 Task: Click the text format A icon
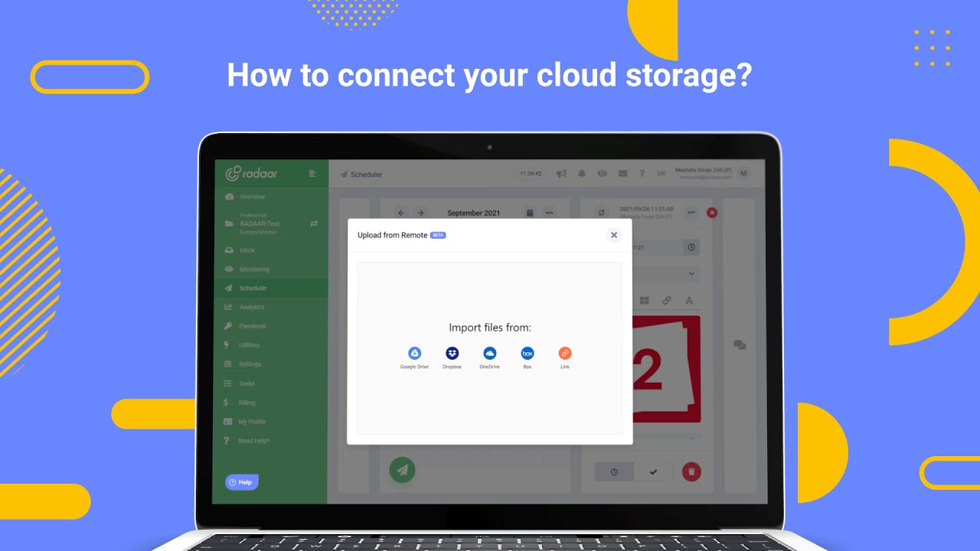coord(689,301)
